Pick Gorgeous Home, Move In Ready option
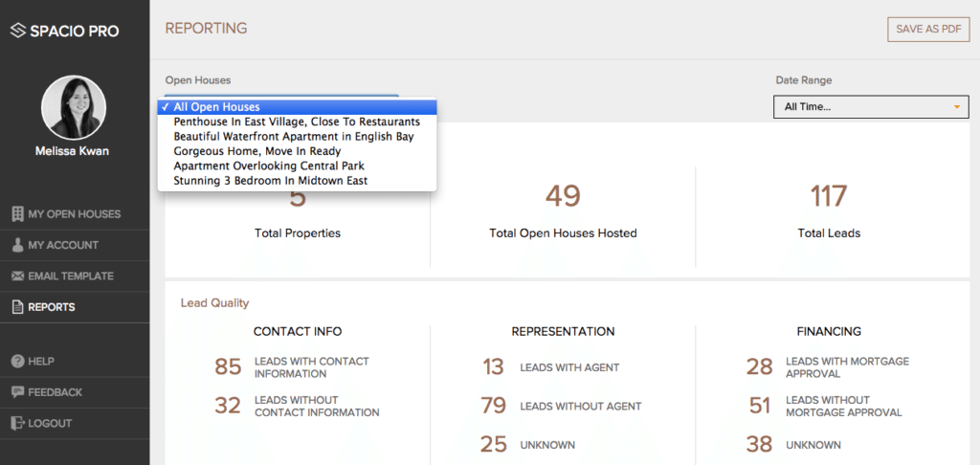This screenshot has width=980, height=465. 256,151
